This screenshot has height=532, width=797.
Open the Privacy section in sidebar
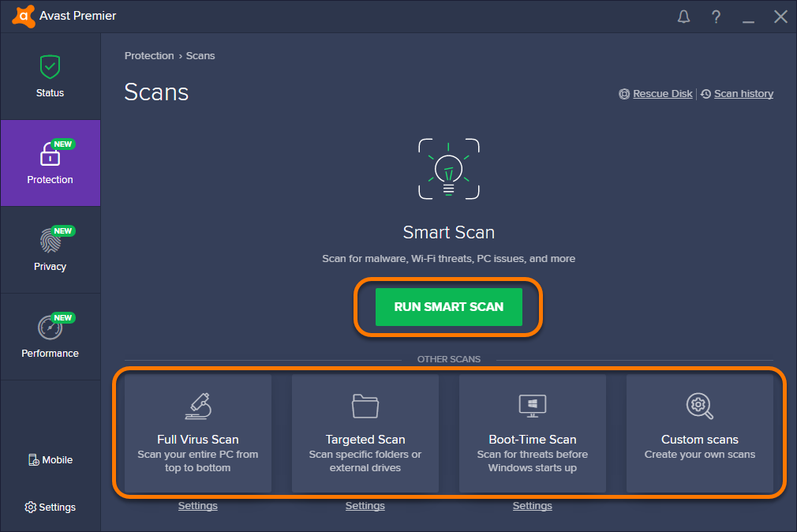point(50,250)
